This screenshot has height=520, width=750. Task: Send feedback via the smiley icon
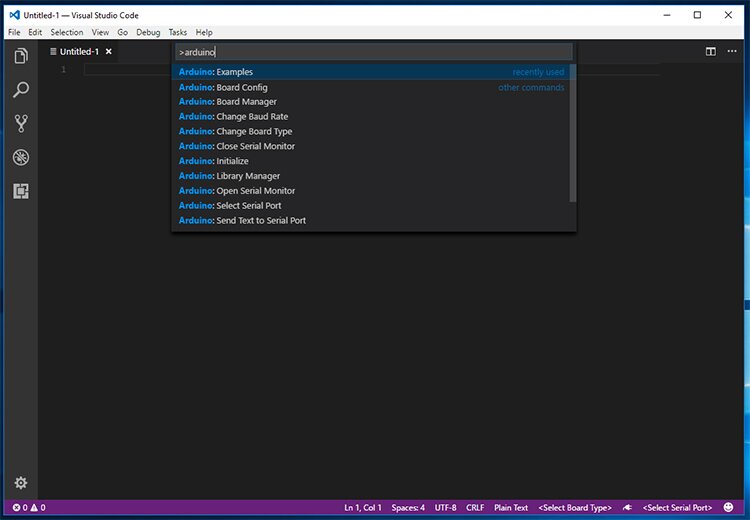click(728, 507)
